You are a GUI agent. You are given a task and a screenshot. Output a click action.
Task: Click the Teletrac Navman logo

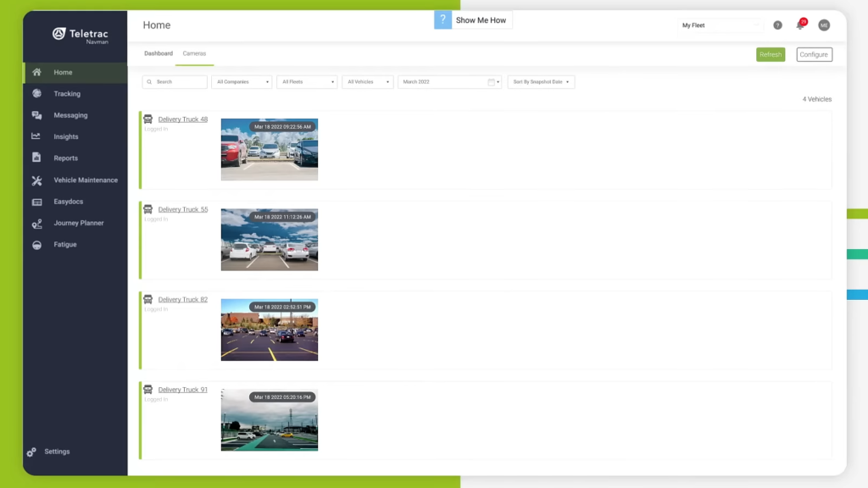(81, 36)
